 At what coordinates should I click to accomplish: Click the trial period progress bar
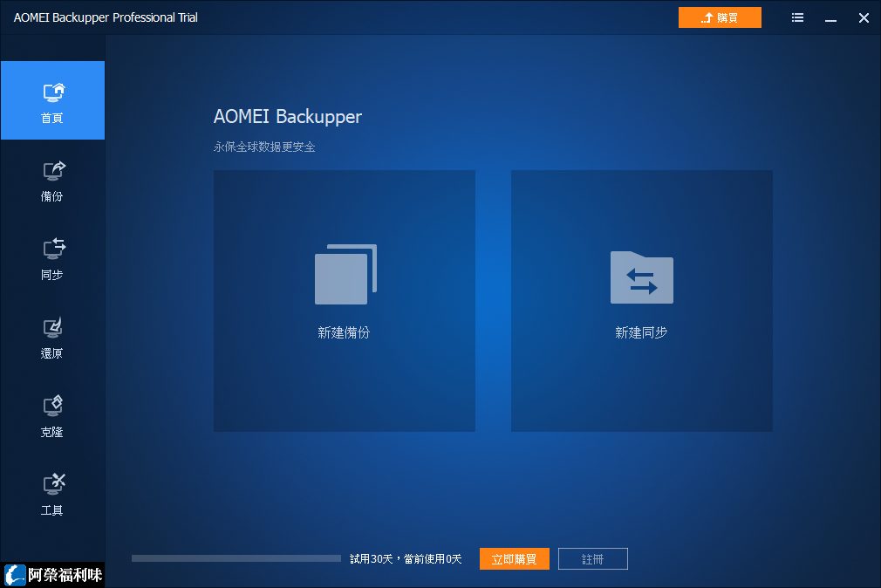click(235, 557)
